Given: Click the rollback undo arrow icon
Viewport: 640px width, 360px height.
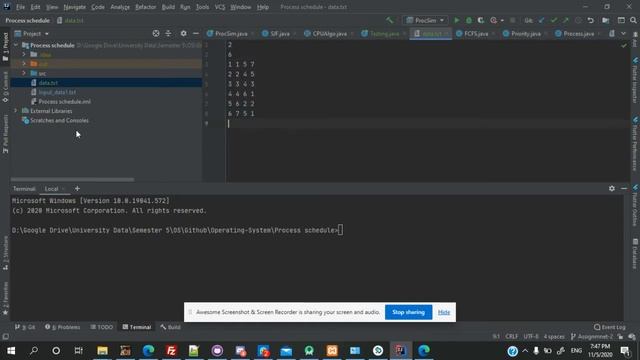Looking at the screenshot, I should (x=591, y=20).
